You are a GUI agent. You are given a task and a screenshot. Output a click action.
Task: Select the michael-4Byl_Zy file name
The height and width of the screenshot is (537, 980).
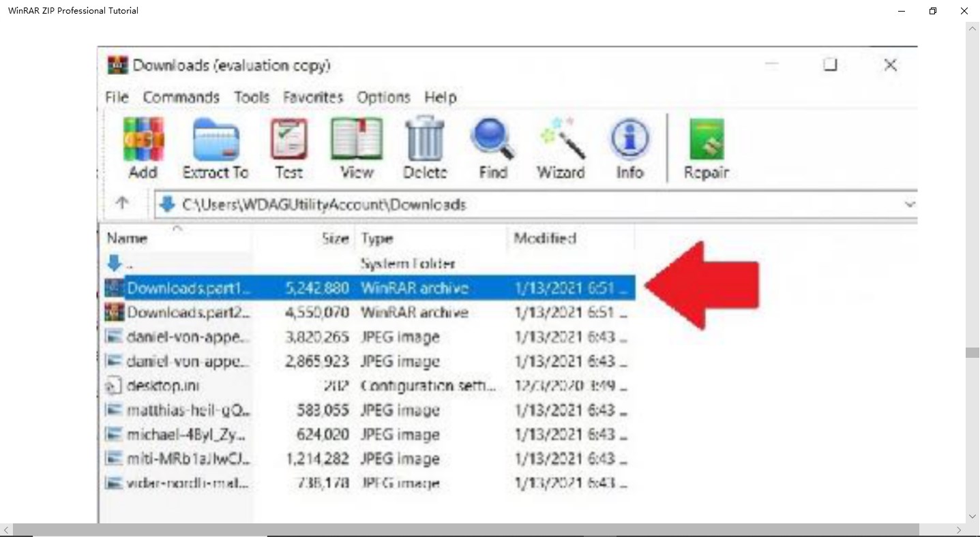click(186, 434)
